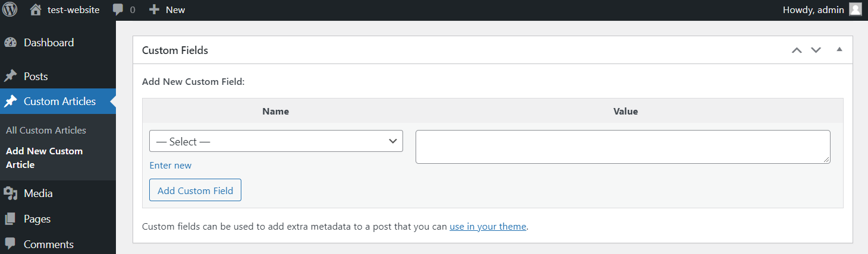Click the Posts pushpin icon
The height and width of the screenshot is (254, 868).
(10, 77)
